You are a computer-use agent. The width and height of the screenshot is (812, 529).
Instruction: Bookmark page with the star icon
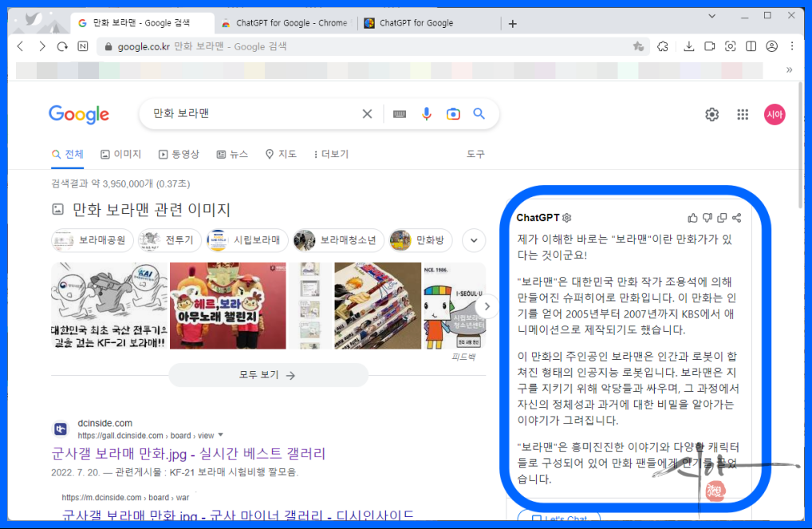[638, 46]
